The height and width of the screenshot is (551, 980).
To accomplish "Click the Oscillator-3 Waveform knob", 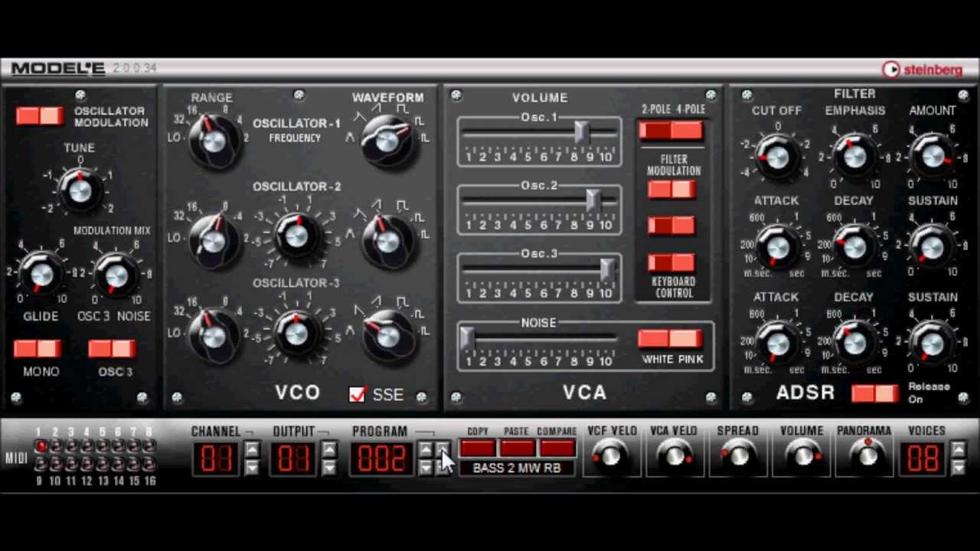I will [x=388, y=334].
